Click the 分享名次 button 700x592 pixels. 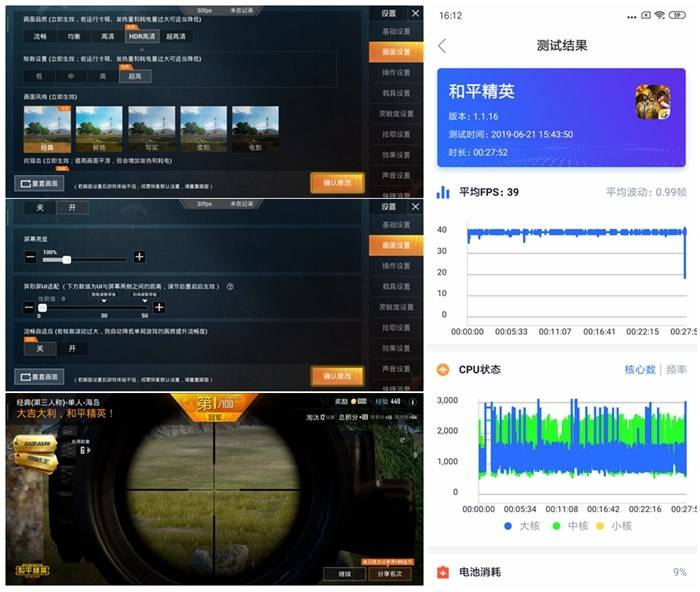click(390, 574)
